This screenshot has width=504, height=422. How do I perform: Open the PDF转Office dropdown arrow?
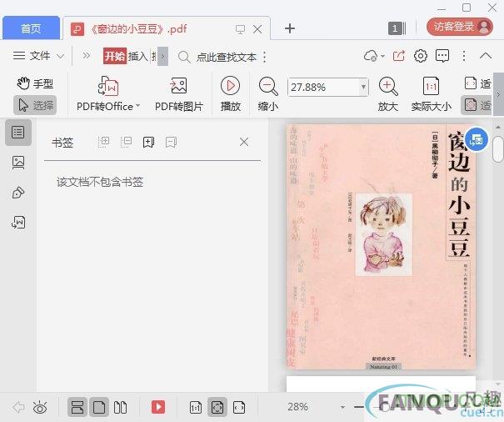coord(137,106)
